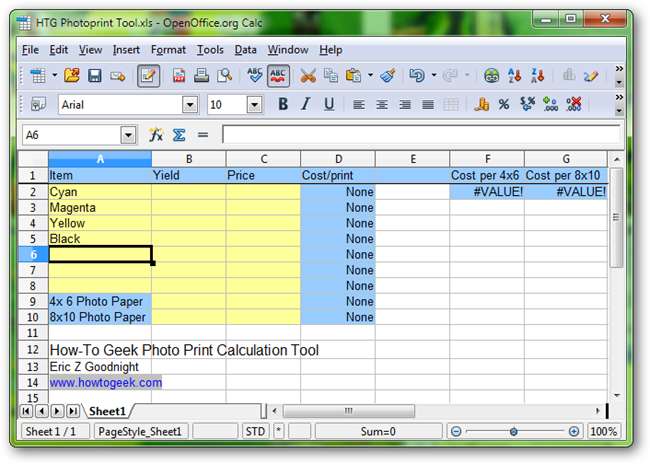Open Page Preview icon
650x464 pixels.
click(x=225, y=76)
